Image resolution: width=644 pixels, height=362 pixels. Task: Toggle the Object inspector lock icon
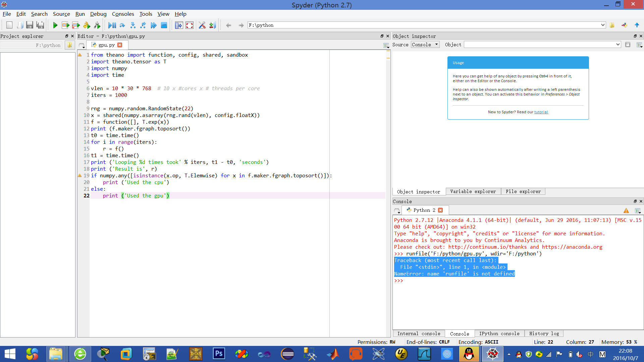(628, 45)
